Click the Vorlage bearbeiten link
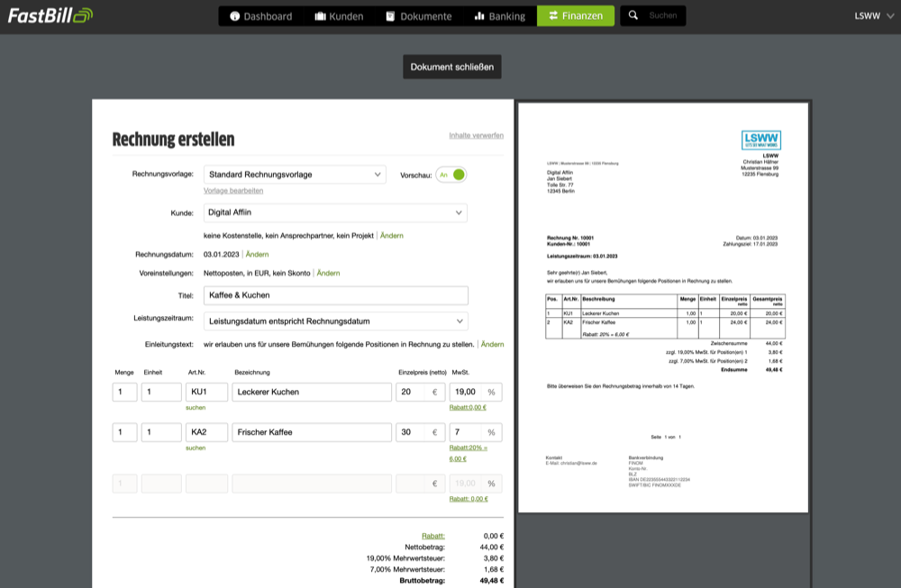This screenshot has height=588, width=901. 233,191
